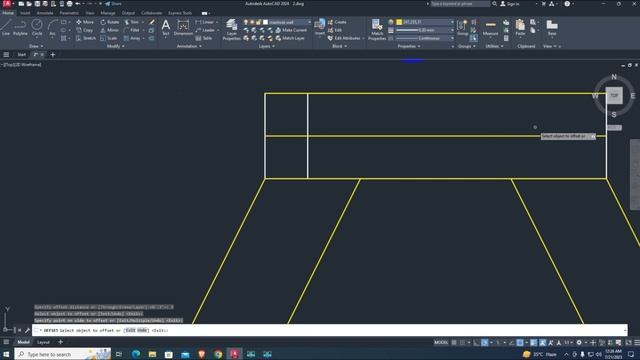Click the Stretch tool
Screen dimensions: 640x360
tap(86, 38)
